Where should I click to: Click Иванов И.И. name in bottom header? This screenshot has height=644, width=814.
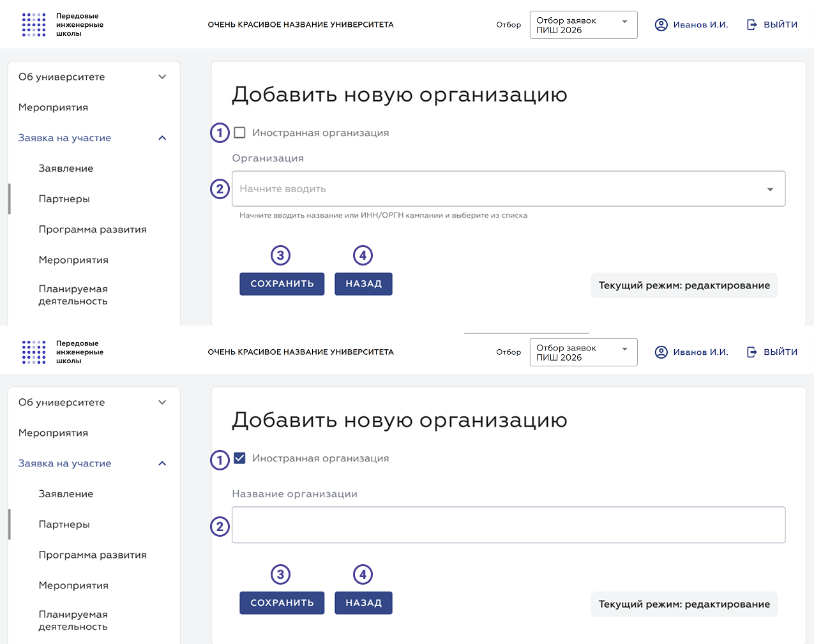point(700,352)
